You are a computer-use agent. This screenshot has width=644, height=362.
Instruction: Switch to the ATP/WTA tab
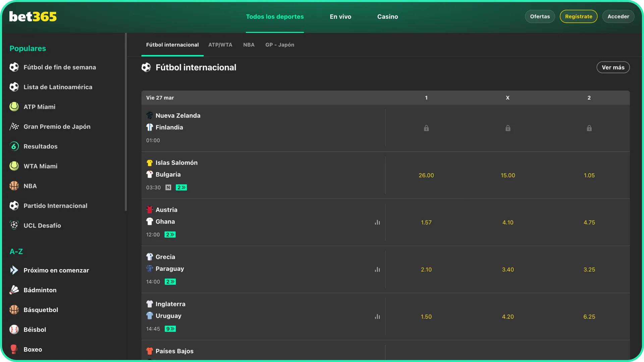(x=220, y=45)
